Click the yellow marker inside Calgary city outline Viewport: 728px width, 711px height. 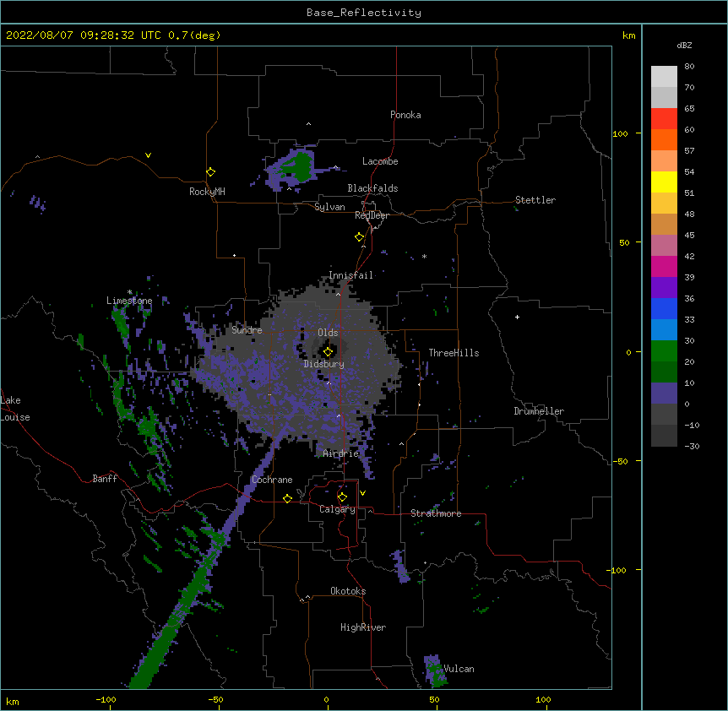coord(342,497)
